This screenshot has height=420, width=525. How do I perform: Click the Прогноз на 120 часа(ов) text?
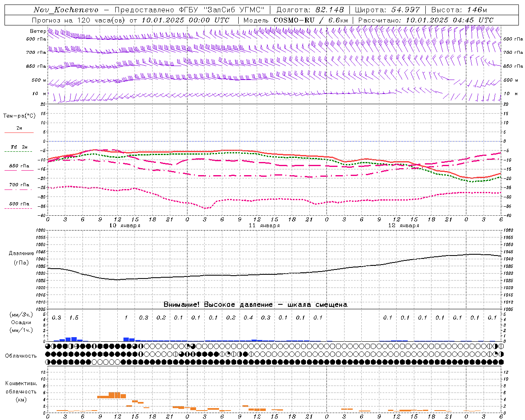[79, 20]
